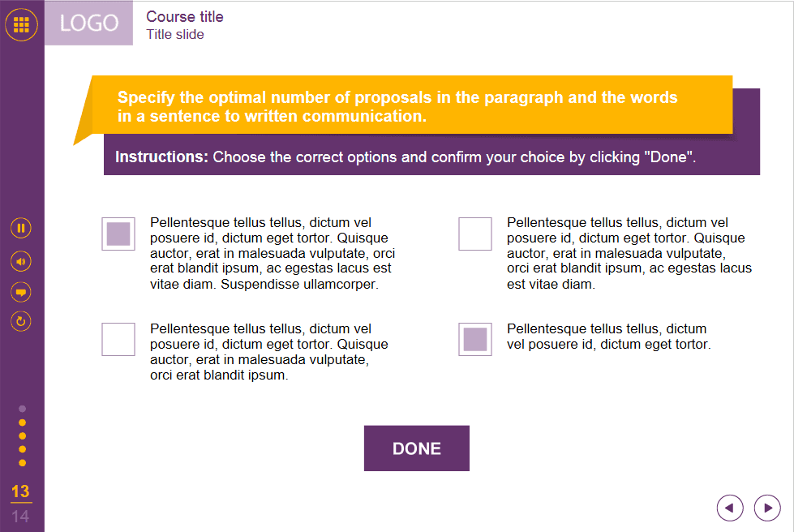The height and width of the screenshot is (532, 794).
Task: Pause the course playback
Action: [22, 228]
